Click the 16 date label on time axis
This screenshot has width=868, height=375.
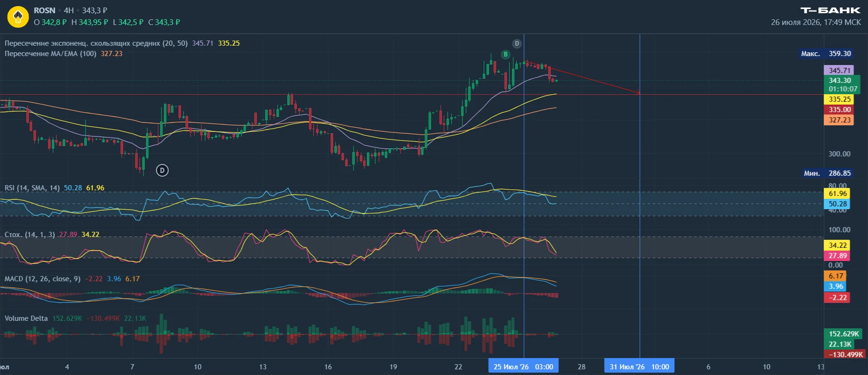[x=328, y=367]
